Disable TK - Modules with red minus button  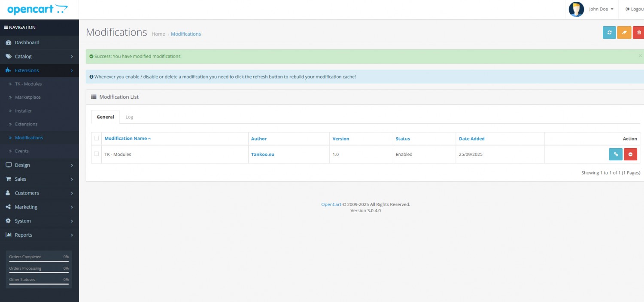click(x=630, y=154)
